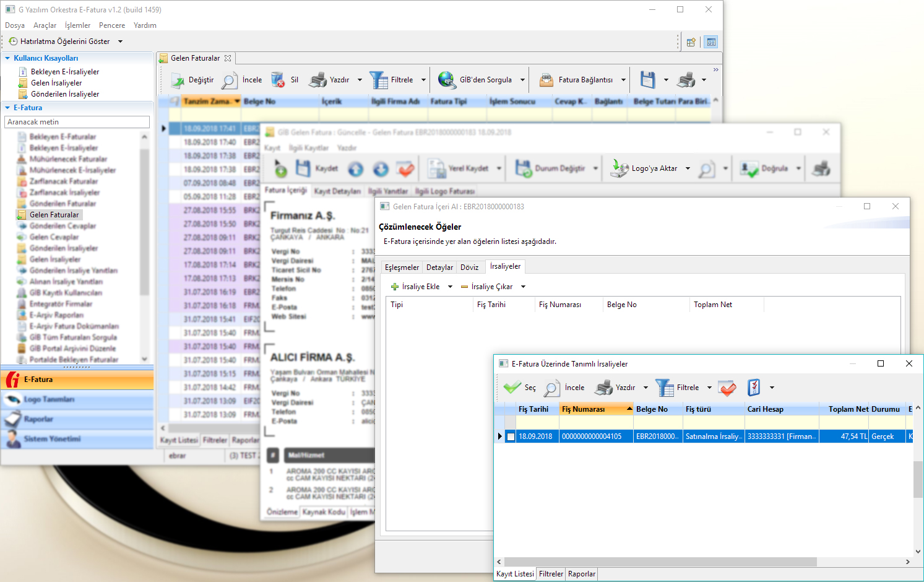Collapse the E-Fatura tree section

coord(7,108)
